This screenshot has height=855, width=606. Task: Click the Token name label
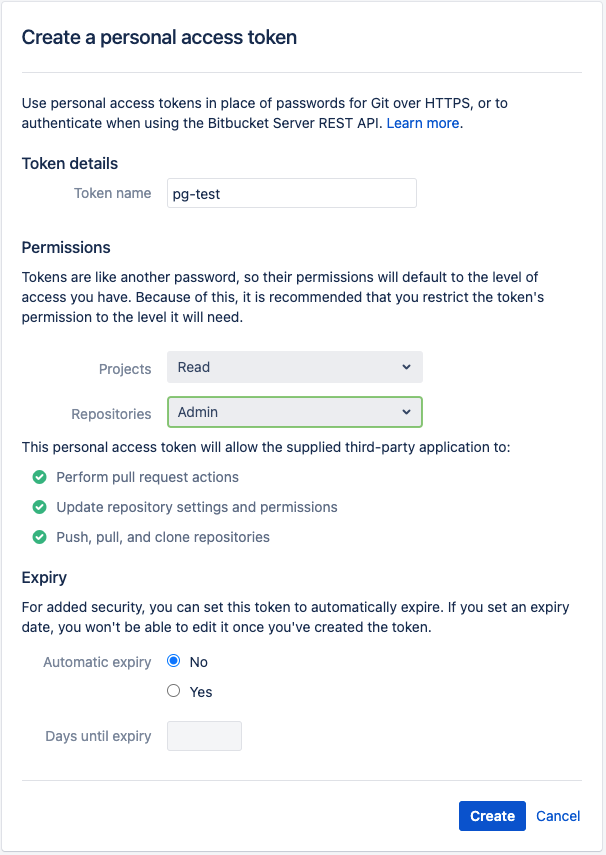(x=112, y=193)
